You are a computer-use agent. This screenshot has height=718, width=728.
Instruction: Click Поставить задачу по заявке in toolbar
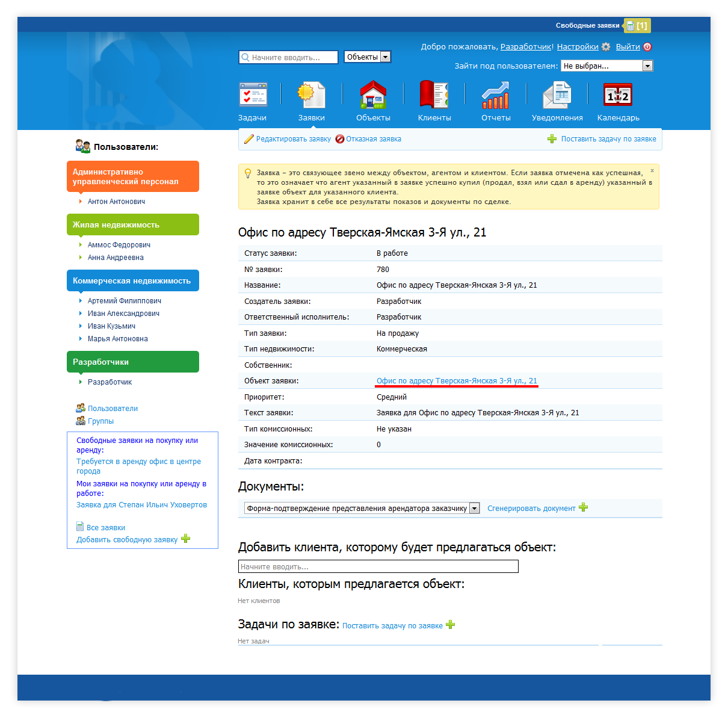tap(609, 139)
